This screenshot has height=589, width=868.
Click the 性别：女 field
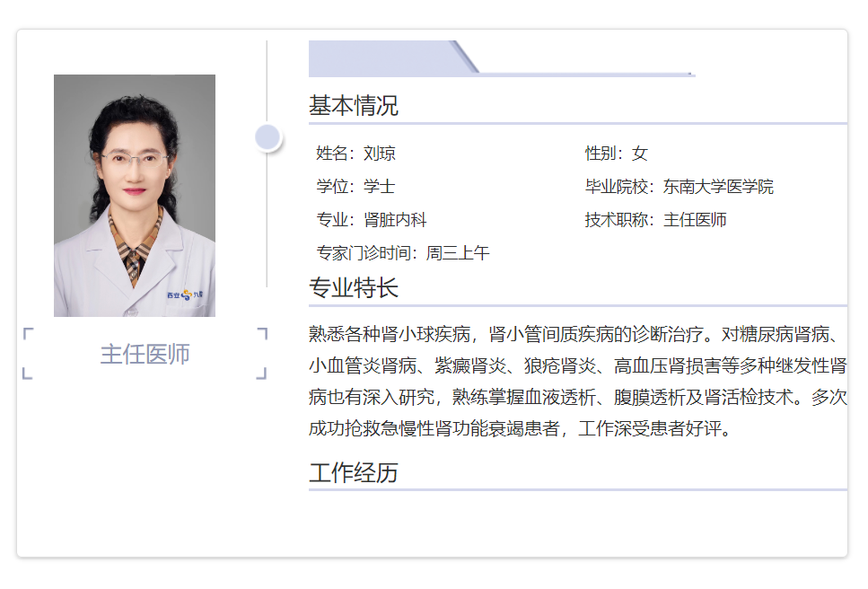(x=616, y=154)
